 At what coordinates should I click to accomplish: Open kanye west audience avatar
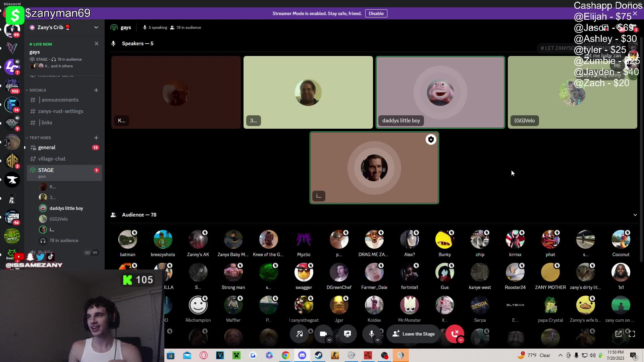[x=480, y=272]
